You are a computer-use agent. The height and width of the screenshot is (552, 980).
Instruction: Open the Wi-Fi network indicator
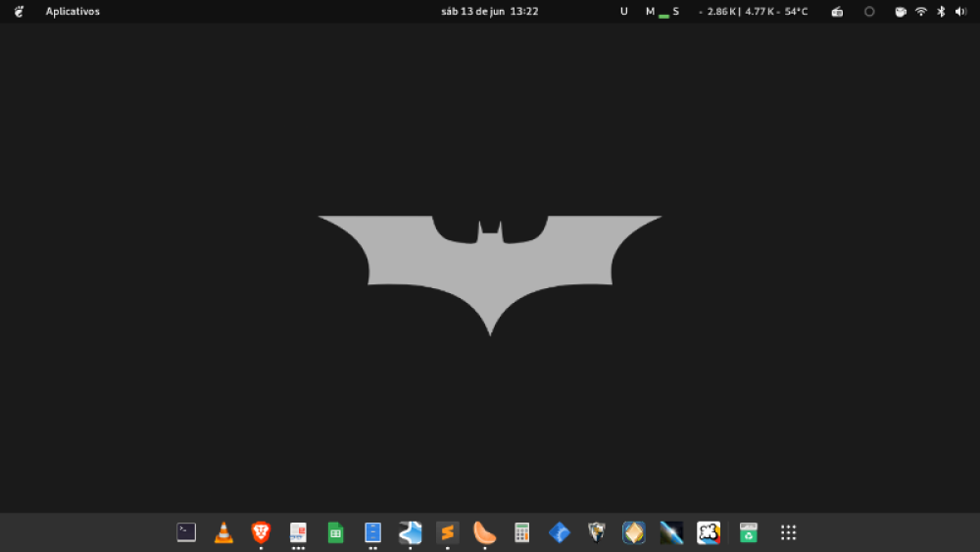point(920,11)
